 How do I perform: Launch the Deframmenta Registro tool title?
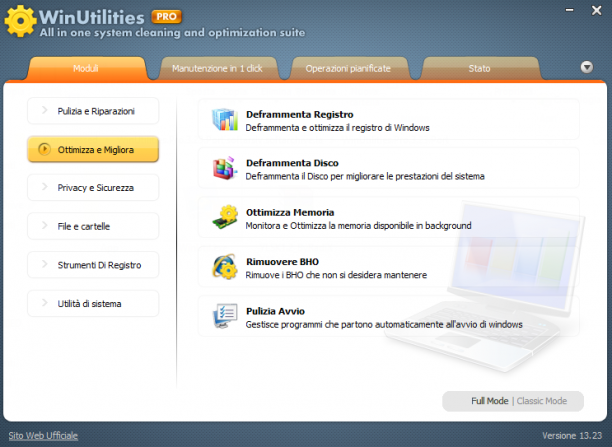click(x=299, y=114)
